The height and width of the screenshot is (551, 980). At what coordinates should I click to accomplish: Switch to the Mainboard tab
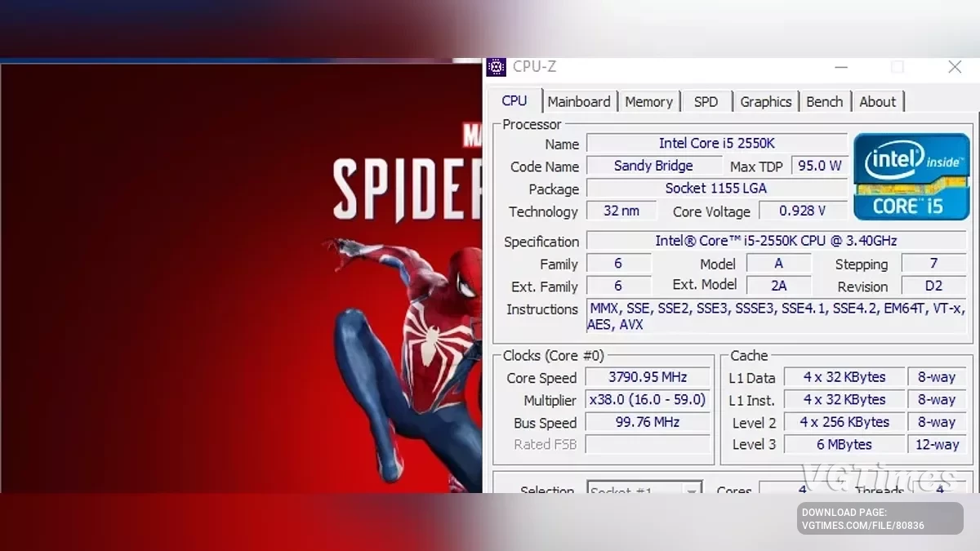pos(580,101)
